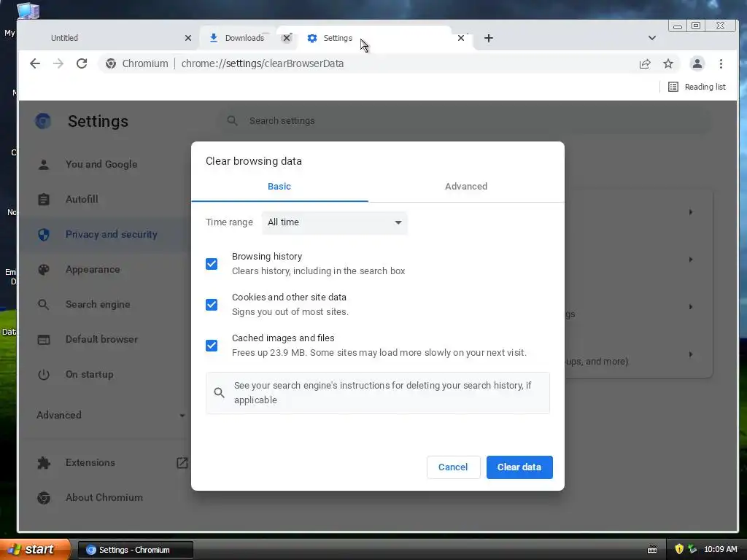The width and height of the screenshot is (747, 560).
Task: Click Settings - Chromium taskbar button
Action: tap(135, 550)
